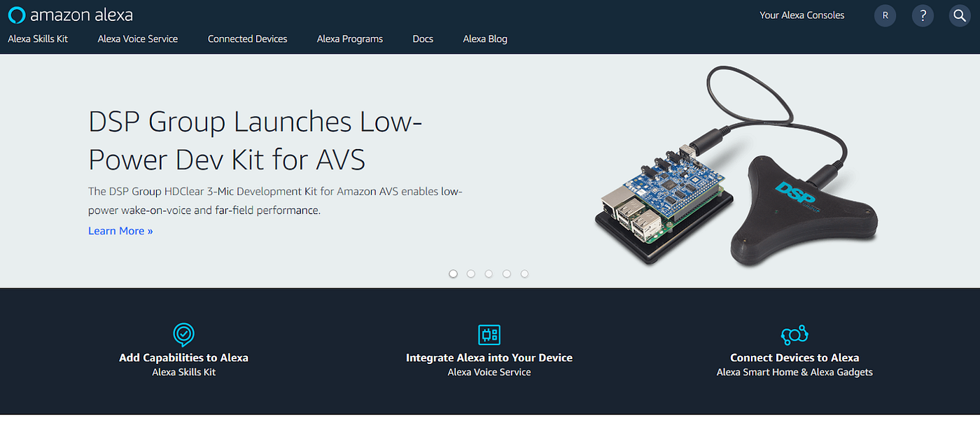Click Alexa Smart Home & Alexa Gadgets text
Viewport: 980px width, 429px height.
coord(794,372)
